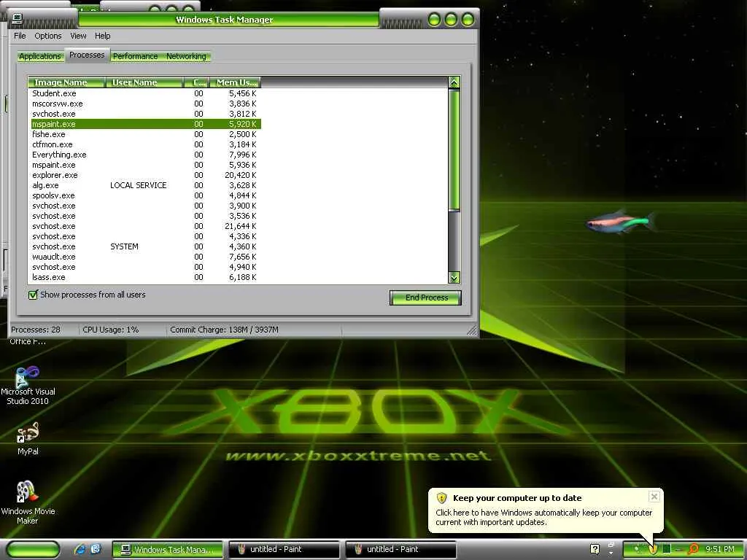
Task: Select the Everything.exe process row
Action: pyautogui.click(x=144, y=155)
